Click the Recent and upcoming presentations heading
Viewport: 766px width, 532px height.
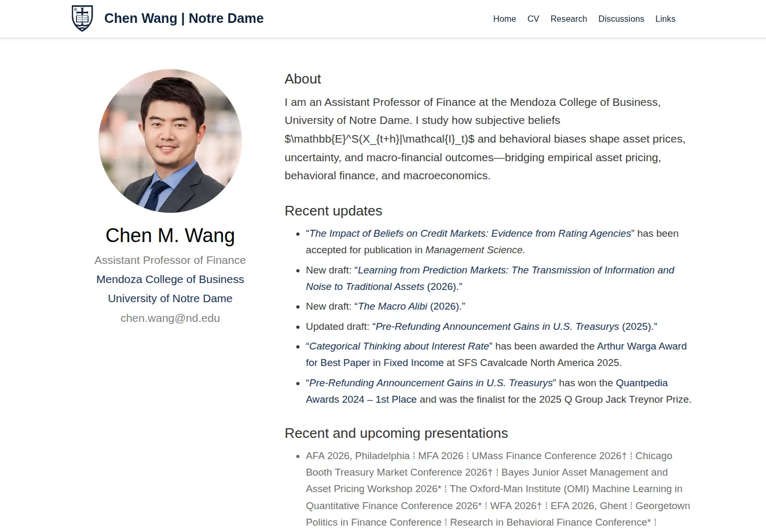coord(396,433)
